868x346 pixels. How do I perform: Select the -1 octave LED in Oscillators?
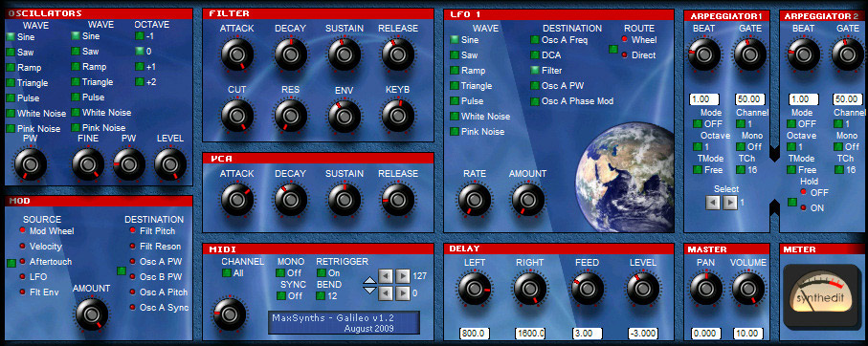tap(140, 36)
